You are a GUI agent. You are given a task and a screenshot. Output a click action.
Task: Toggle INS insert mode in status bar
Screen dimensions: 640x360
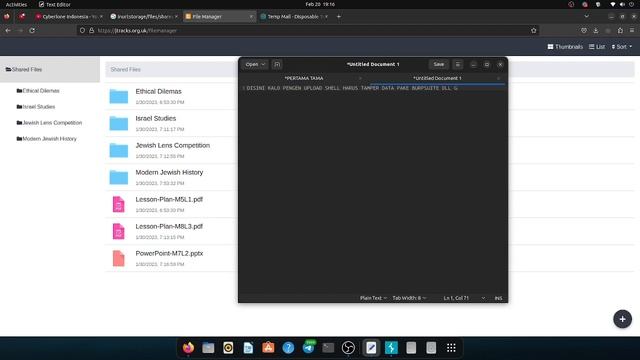[x=498, y=298]
